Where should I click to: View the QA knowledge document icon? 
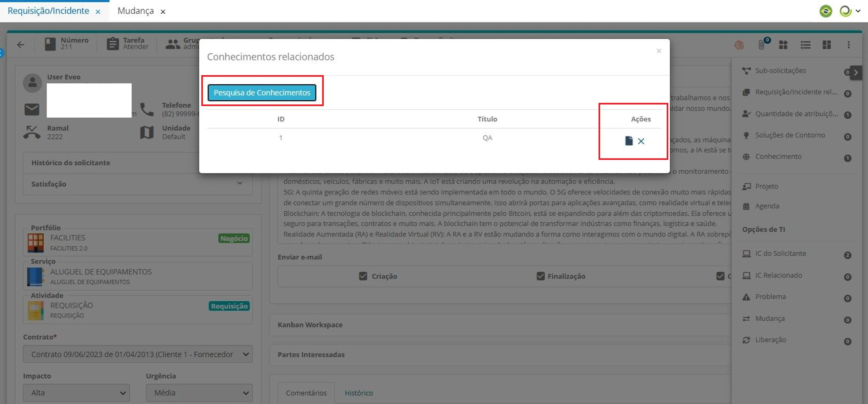pos(629,141)
